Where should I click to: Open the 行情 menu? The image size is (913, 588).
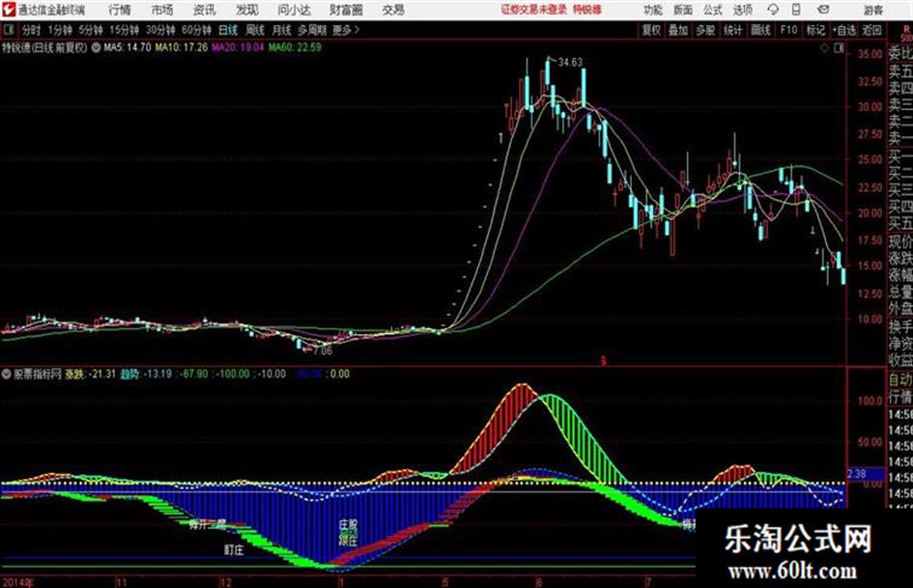tap(120, 10)
